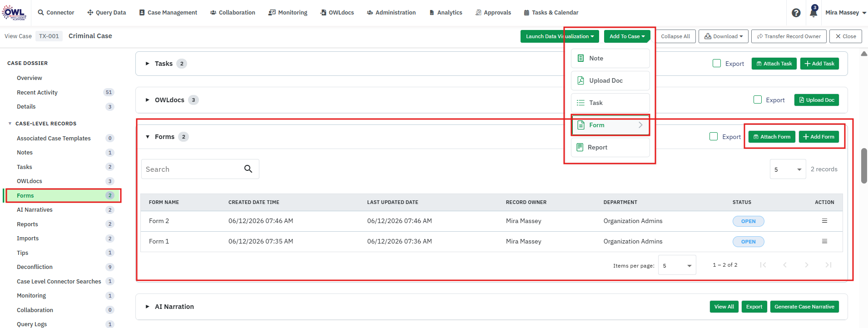Open action menu for Form 2 row
868x328 pixels.
pyautogui.click(x=824, y=221)
